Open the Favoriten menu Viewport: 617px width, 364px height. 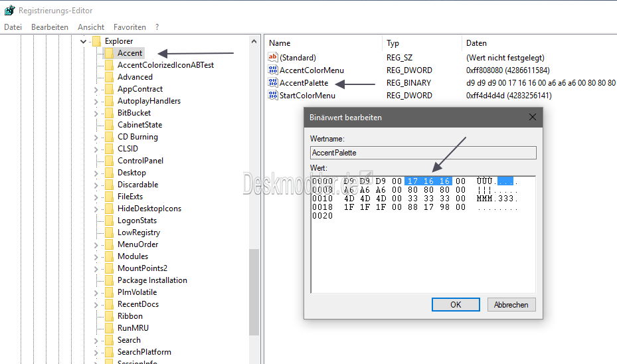[x=130, y=27]
